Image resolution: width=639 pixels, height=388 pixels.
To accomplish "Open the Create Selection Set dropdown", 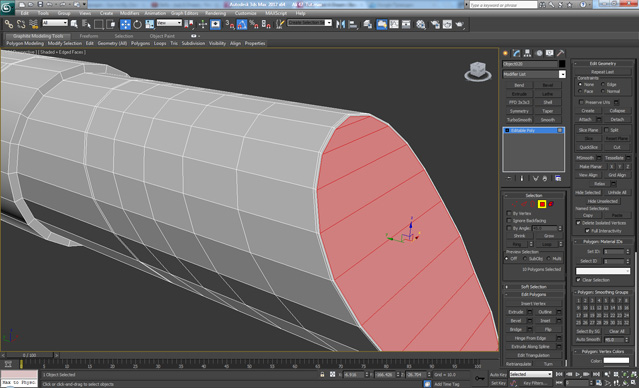I will pyautogui.click(x=310, y=22).
